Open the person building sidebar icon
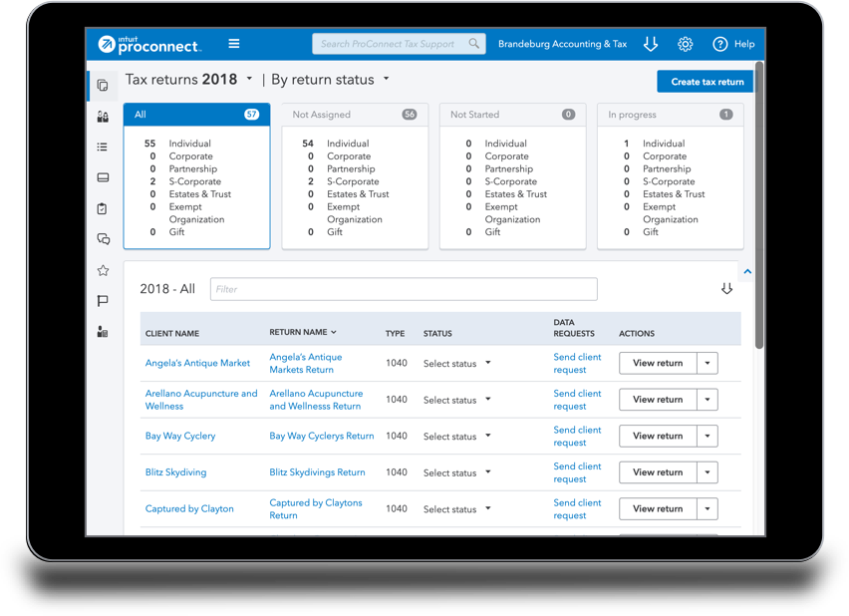This screenshot has height=616, width=849. (x=103, y=332)
